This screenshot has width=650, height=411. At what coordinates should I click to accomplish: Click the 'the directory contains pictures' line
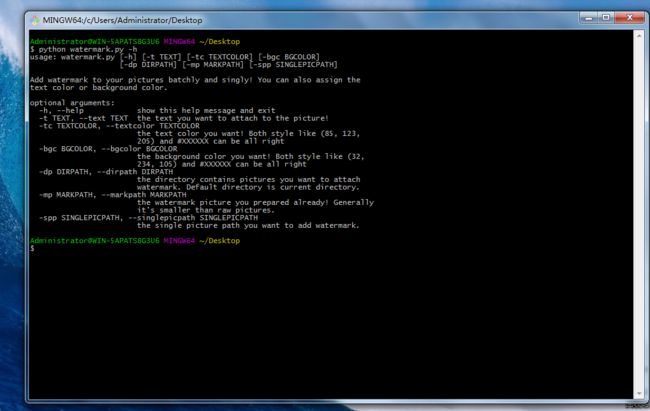tap(249, 180)
